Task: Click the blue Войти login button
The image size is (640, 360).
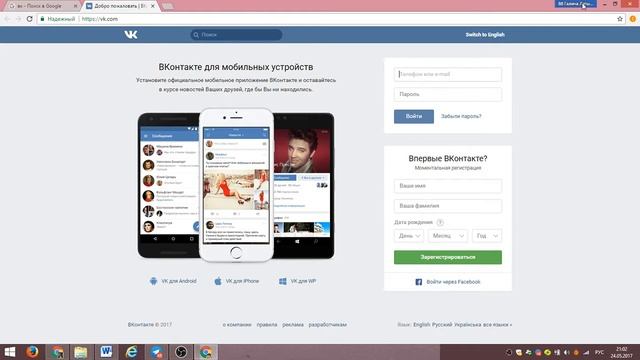Action: pyautogui.click(x=414, y=116)
